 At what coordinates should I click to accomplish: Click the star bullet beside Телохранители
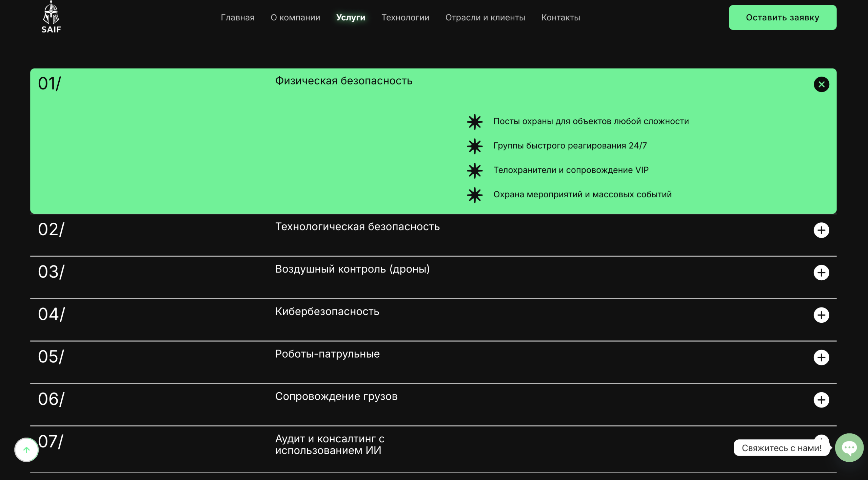pos(475,171)
